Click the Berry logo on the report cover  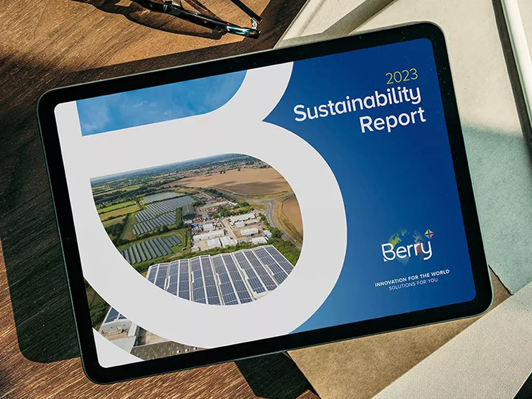tap(407, 246)
